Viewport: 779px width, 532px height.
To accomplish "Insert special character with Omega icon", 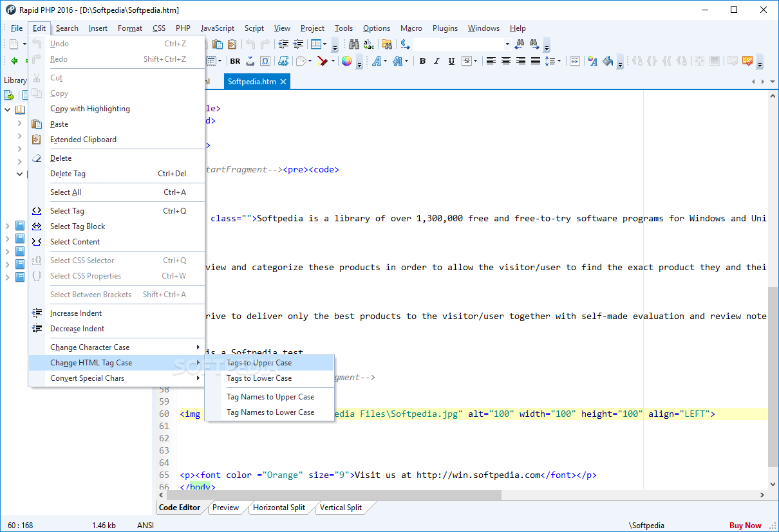I will click(265, 61).
